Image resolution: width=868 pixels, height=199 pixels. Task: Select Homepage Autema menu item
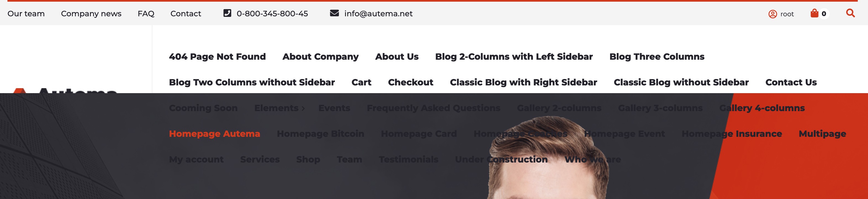pos(215,134)
